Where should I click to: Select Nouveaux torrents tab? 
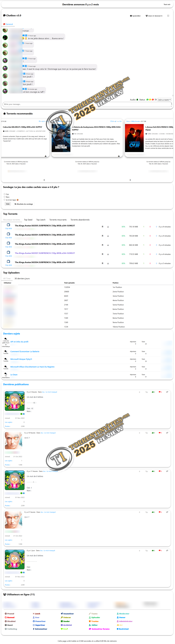12,220
